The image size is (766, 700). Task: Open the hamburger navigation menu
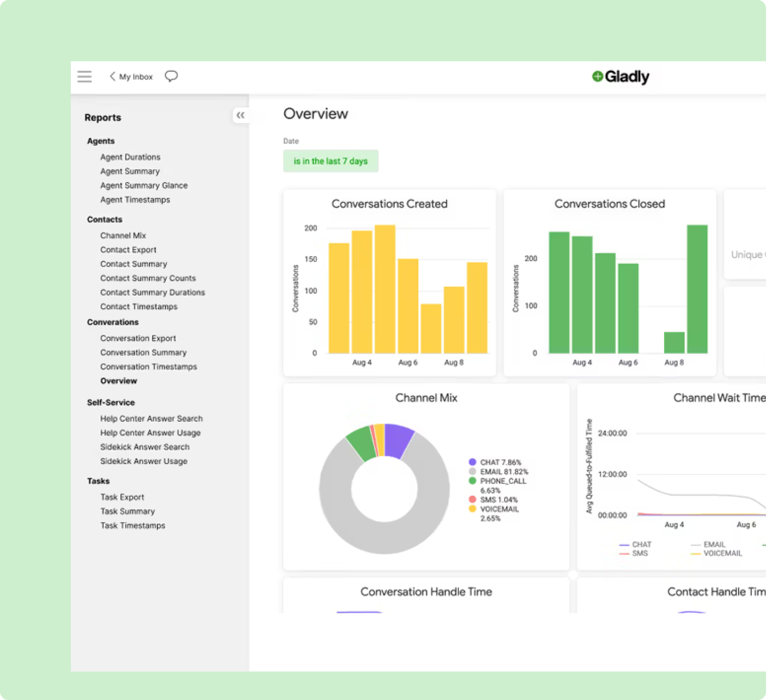tap(85, 77)
